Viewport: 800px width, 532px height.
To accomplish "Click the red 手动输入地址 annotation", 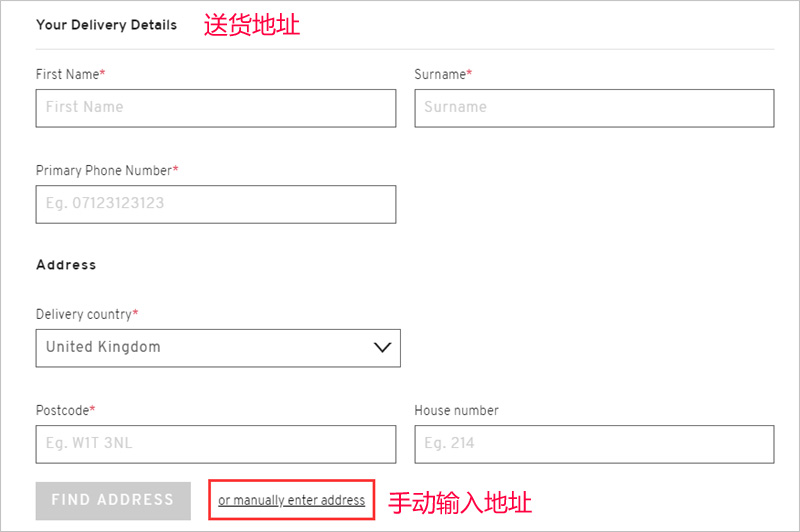I will (x=460, y=502).
